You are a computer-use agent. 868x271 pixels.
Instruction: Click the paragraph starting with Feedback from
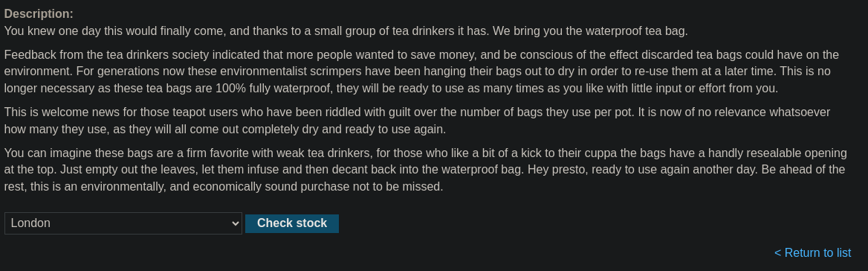pos(421,71)
